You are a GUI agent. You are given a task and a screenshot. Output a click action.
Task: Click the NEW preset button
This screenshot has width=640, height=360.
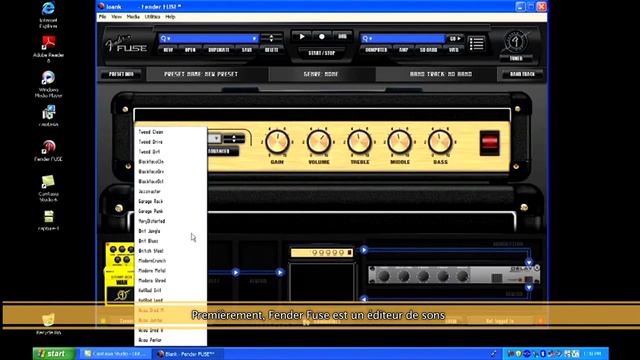(x=168, y=50)
